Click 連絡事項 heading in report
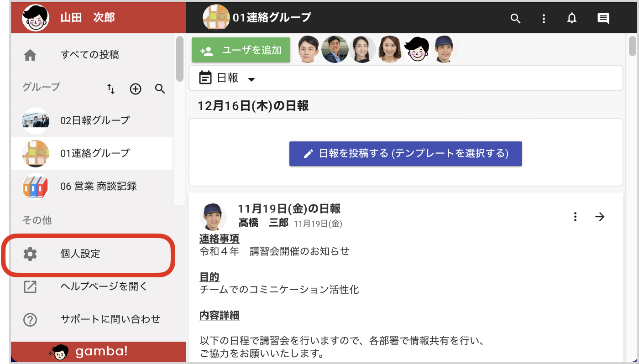Image resolution: width=639 pixels, height=364 pixels. [220, 239]
